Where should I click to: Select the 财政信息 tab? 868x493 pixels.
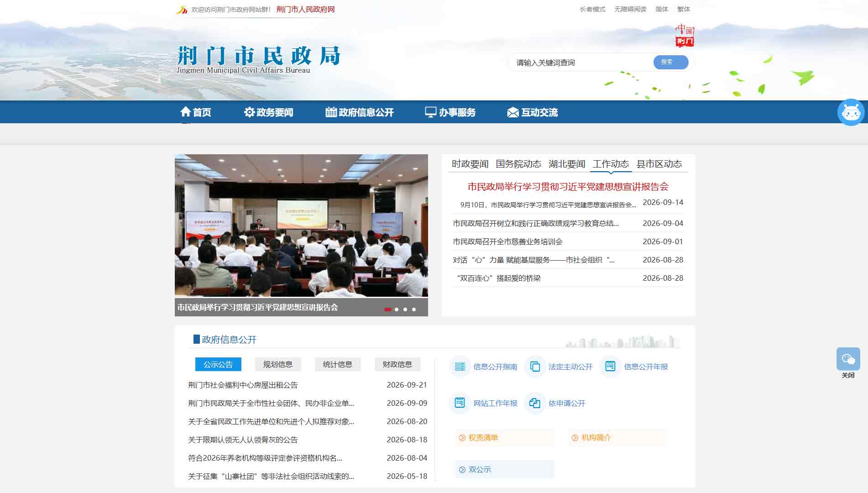397,364
